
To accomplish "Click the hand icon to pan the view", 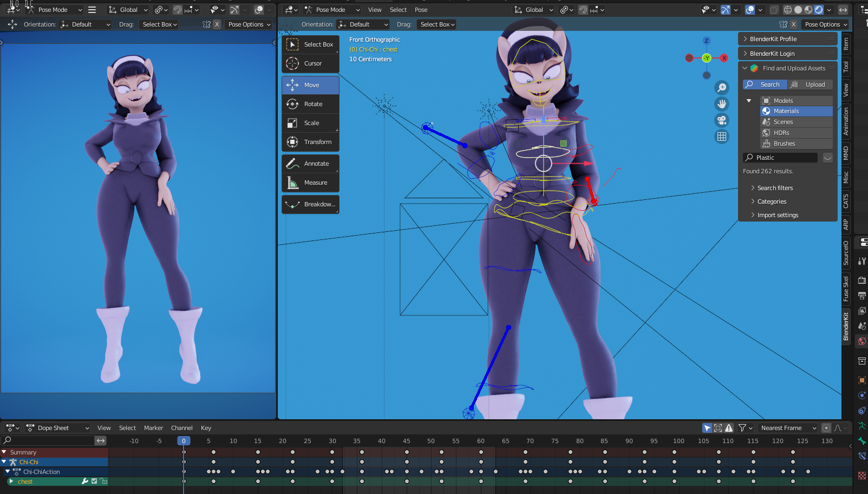I will [x=722, y=104].
